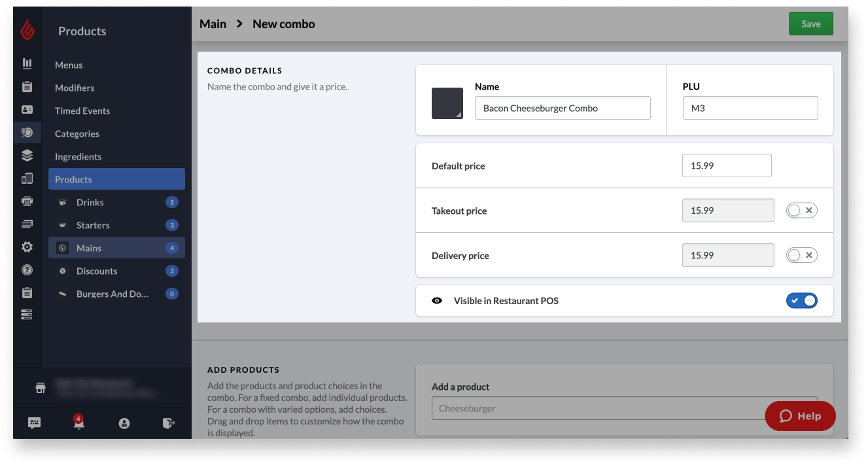Image resolution: width=868 pixels, height=465 pixels.
Task: Open the settings gear icon
Action: coord(27,247)
